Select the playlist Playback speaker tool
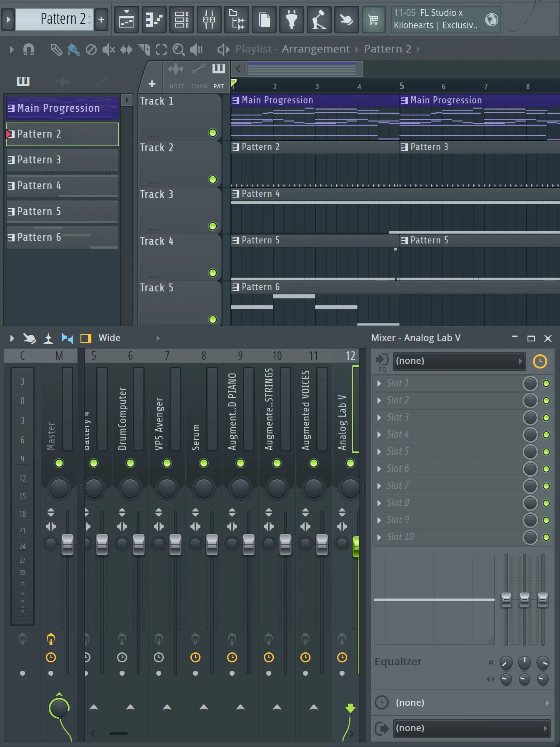560x747 pixels. point(196,50)
